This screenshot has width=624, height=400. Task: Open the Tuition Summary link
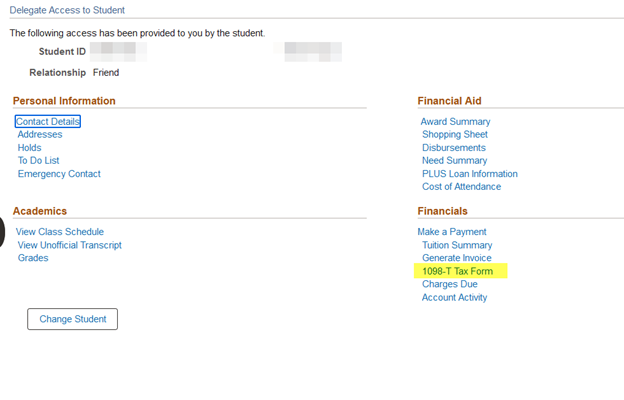(457, 245)
